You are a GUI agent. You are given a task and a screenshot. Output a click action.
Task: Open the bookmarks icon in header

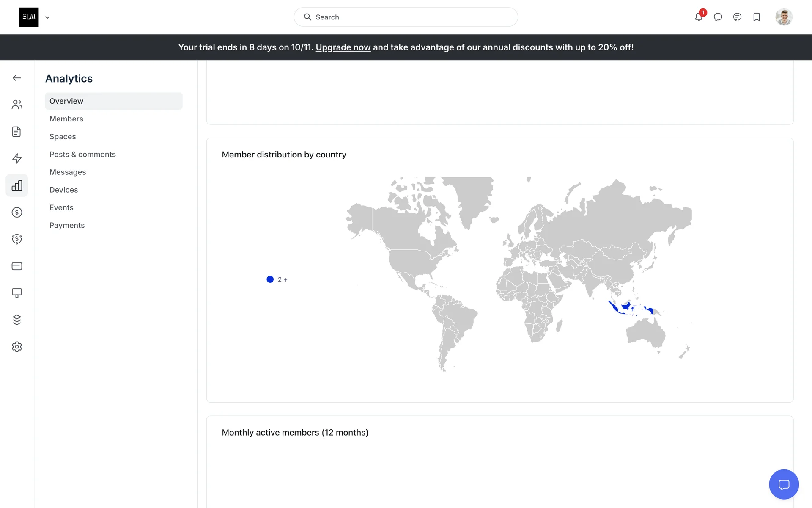click(757, 17)
